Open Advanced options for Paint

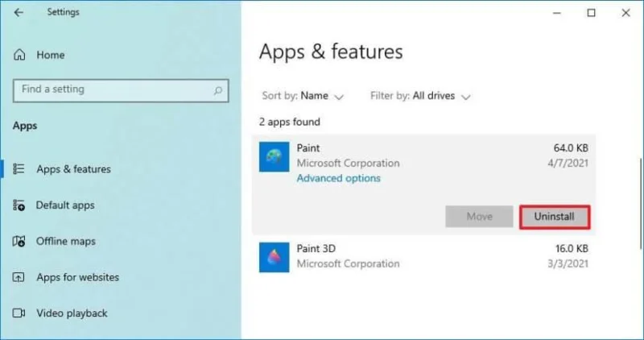[x=338, y=178]
